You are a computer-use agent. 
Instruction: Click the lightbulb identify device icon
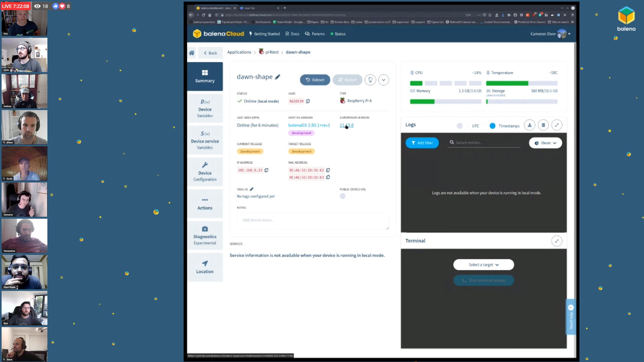coord(370,80)
